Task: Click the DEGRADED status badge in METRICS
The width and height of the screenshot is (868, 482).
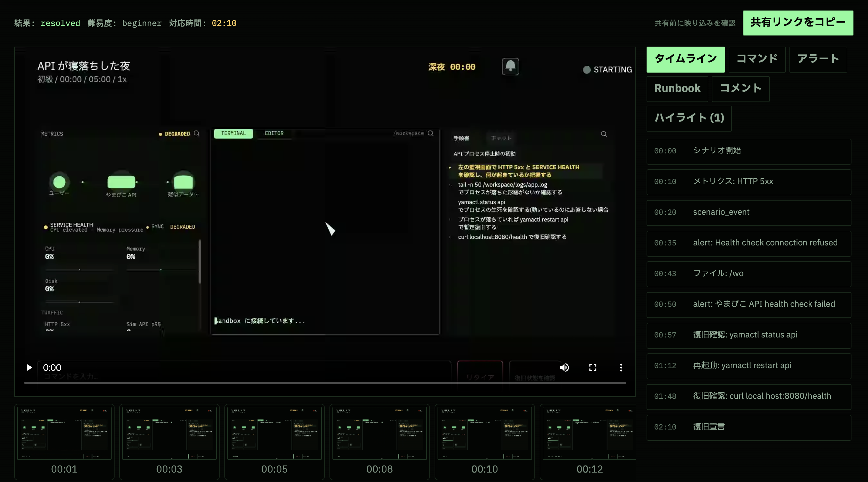Action: point(174,134)
